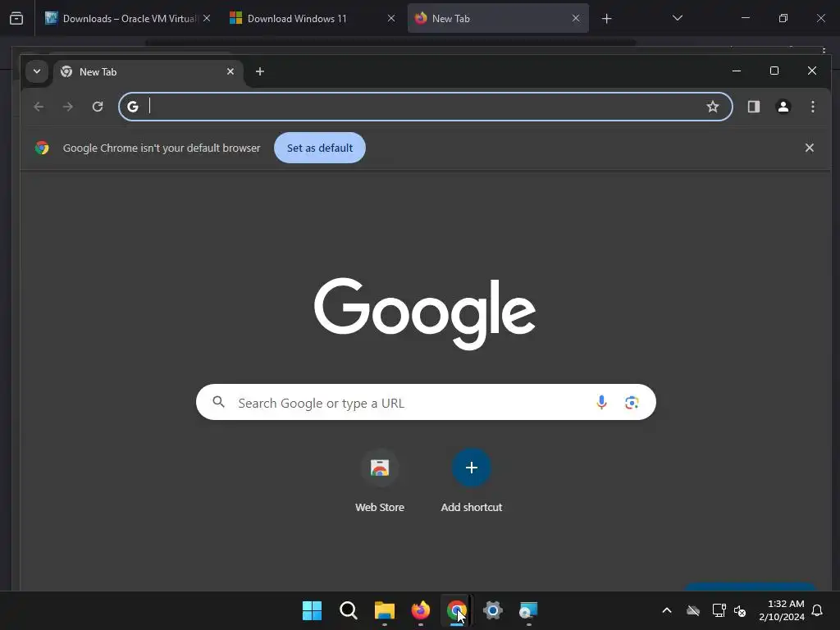Switch to Download Windows 11 tab in Firefox
This screenshot has width=840, height=630.
(x=313, y=19)
